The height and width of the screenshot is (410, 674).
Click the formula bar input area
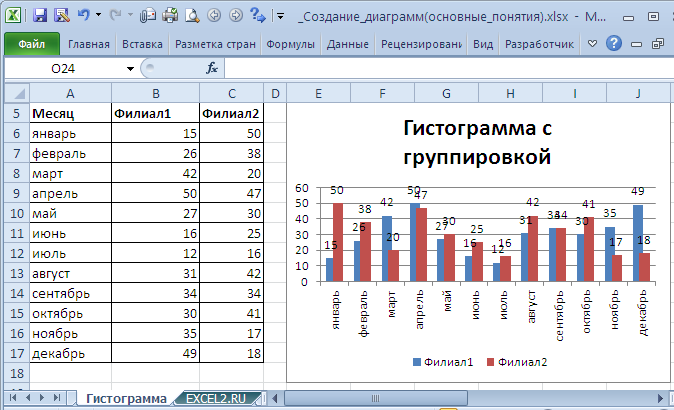pyautogui.click(x=449, y=69)
